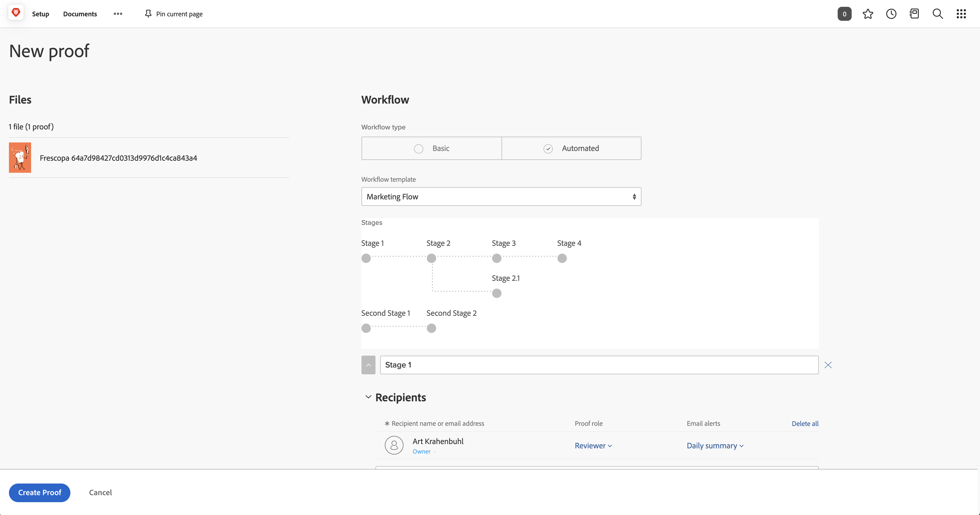The image size is (980, 515).
Task: Select the Stage 3 node
Action: click(x=496, y=258)
